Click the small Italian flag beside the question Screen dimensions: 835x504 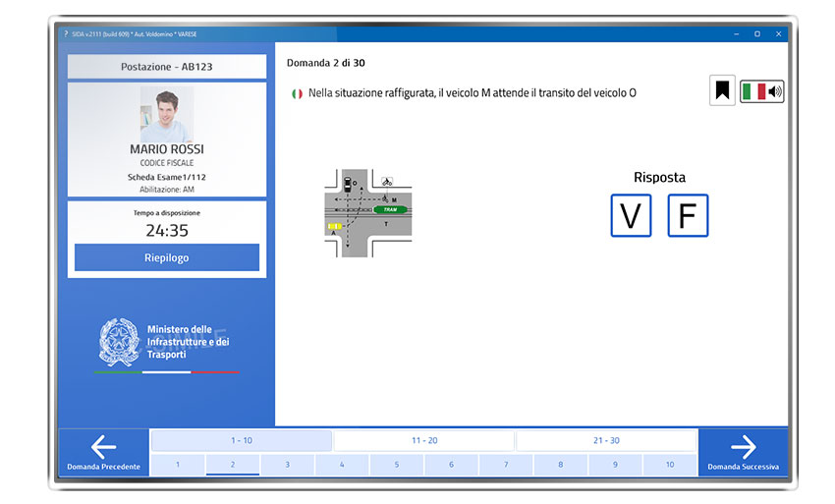[x=296, y=93]
